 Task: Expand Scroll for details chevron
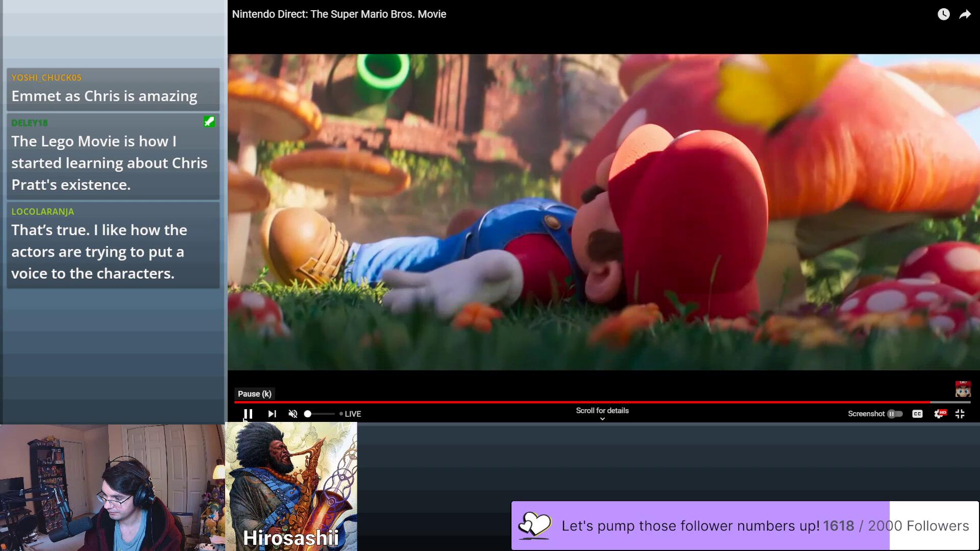[x=602, y=418]
